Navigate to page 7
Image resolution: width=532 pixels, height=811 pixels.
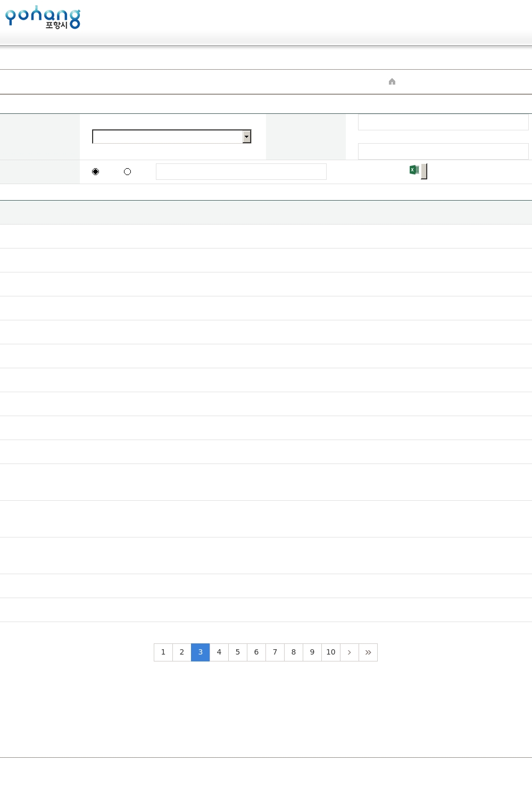point(275,652)
